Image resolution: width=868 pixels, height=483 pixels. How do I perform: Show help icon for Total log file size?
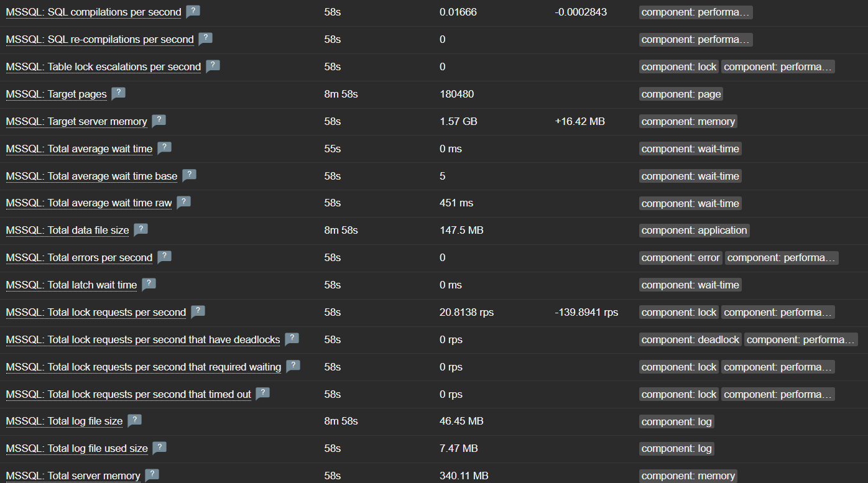pos(135,420)
